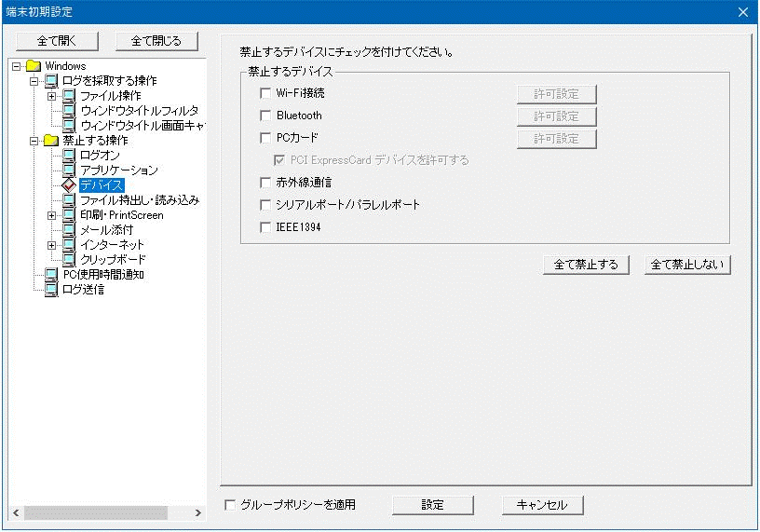Enable シリアルポート/パラレルポート checkbox
The height and width of the screenshot is (532, 760).
click(x=265, y=205)
